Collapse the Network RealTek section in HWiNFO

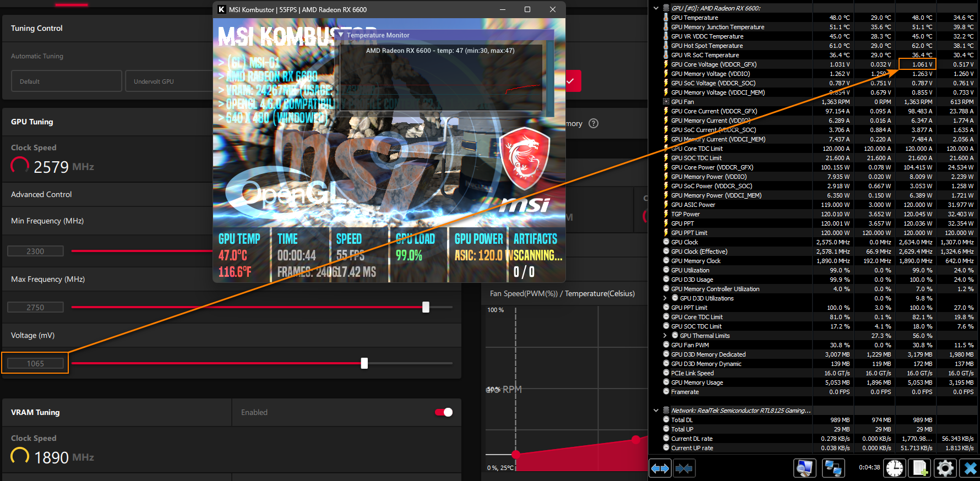point(656,411)
